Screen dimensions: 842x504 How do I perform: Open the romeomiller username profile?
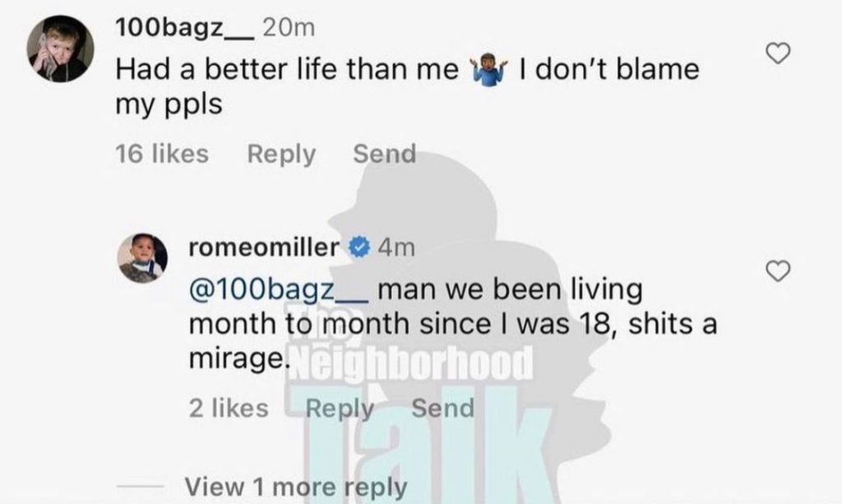264,247
